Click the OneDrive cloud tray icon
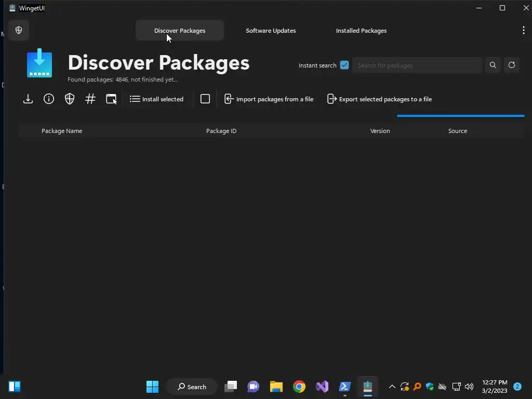This screenshot has height=399, width=532. [442, 387]
